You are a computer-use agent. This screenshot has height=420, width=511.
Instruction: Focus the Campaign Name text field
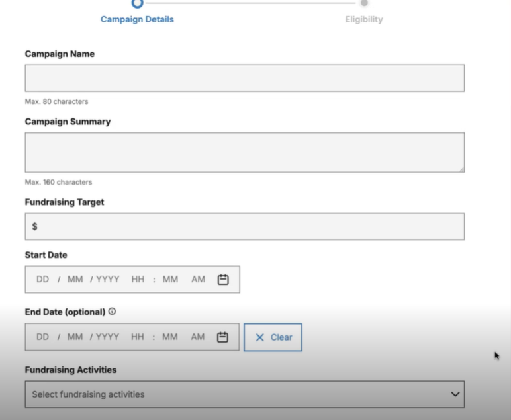coord(245,78)
